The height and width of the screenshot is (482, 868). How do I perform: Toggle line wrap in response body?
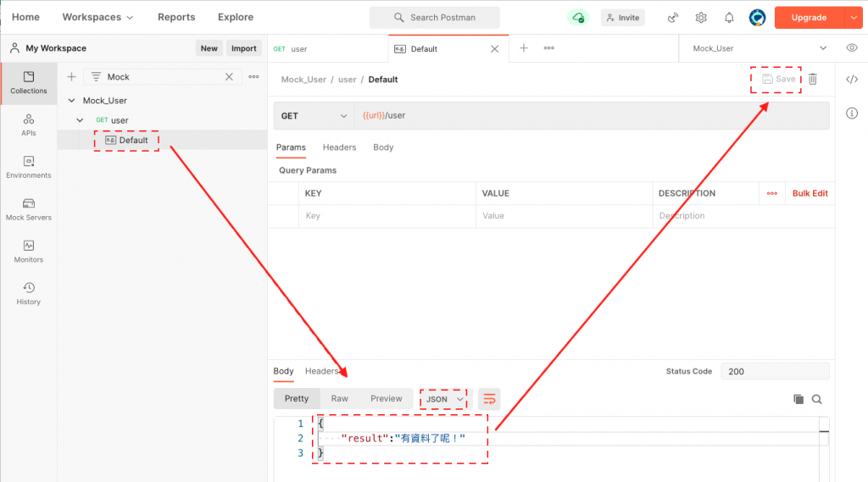pos(489,399)
